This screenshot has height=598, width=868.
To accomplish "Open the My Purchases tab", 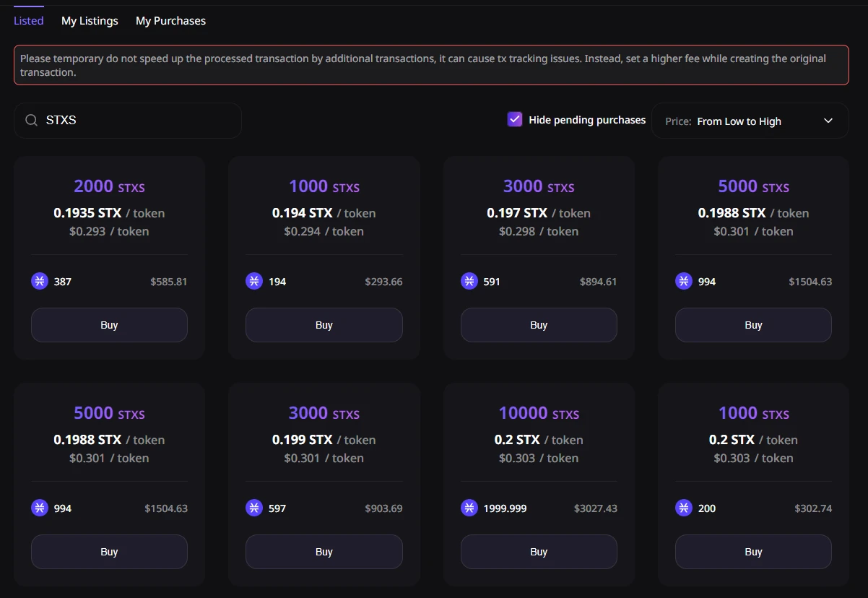I will pos(170,21).
